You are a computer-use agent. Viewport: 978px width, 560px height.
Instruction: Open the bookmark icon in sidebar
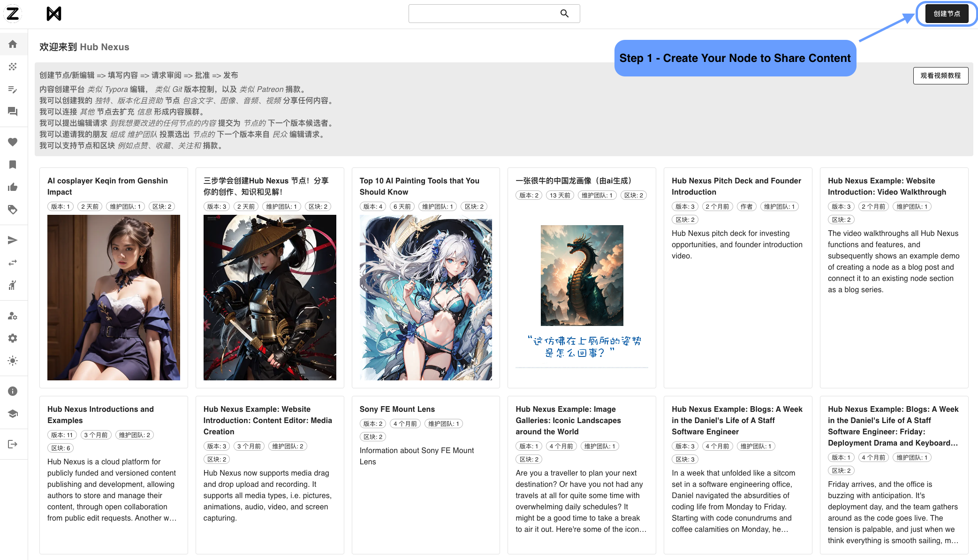tap(13, 165)
